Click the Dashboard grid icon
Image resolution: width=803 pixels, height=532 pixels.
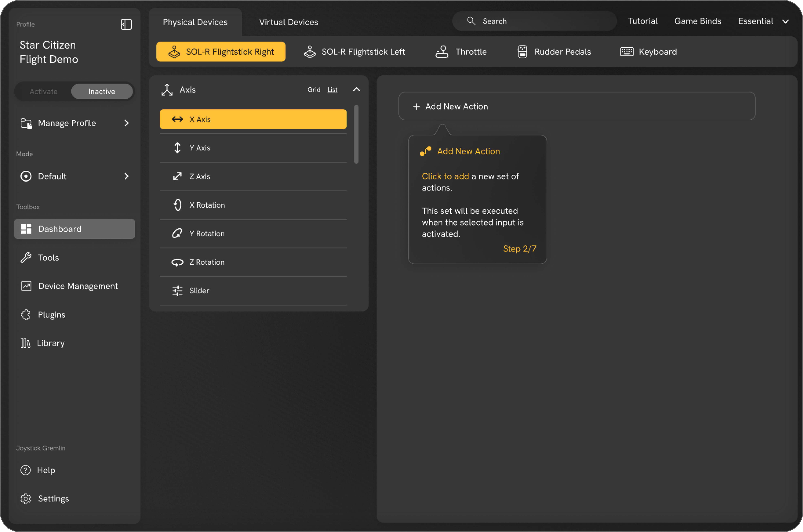[x=26, y=229]
